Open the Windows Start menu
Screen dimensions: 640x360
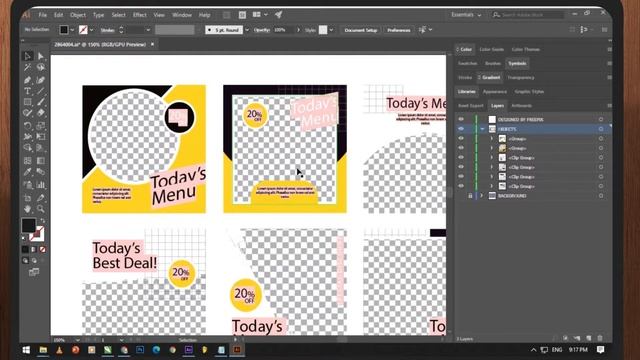pyautogui.click(x=27, y=350)
